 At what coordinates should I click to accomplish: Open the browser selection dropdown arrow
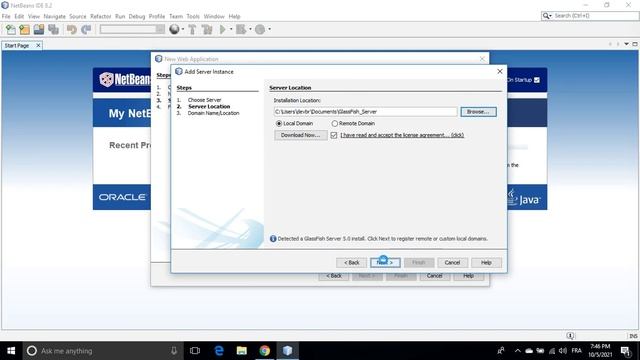(182, 29)
